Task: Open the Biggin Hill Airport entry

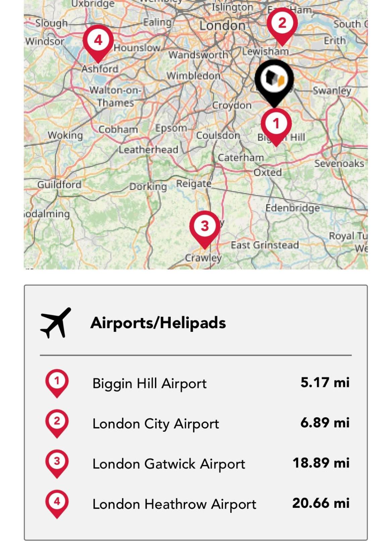Action: coord(150,383)
